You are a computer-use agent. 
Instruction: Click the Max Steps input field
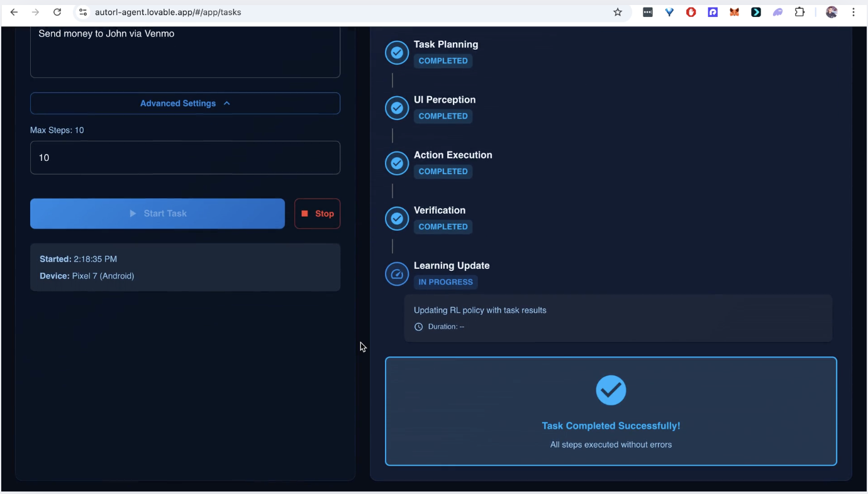point(185,158)
